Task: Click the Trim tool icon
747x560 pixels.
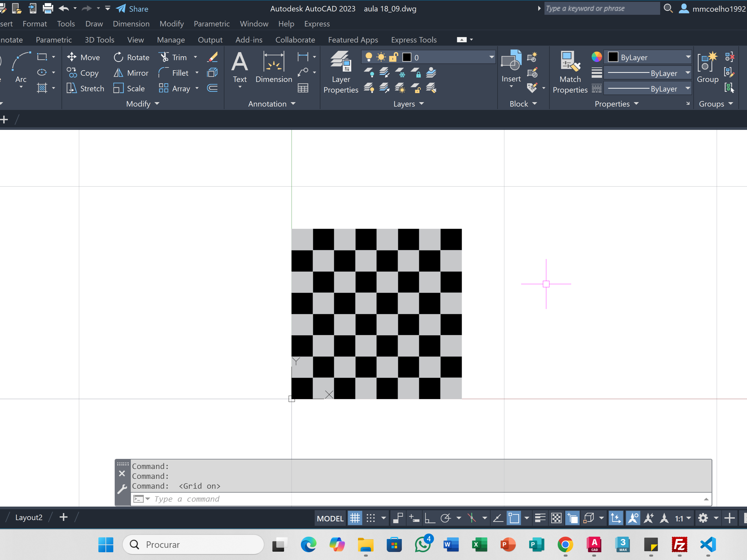Action: pyautogui.click(x=164, y=57)
